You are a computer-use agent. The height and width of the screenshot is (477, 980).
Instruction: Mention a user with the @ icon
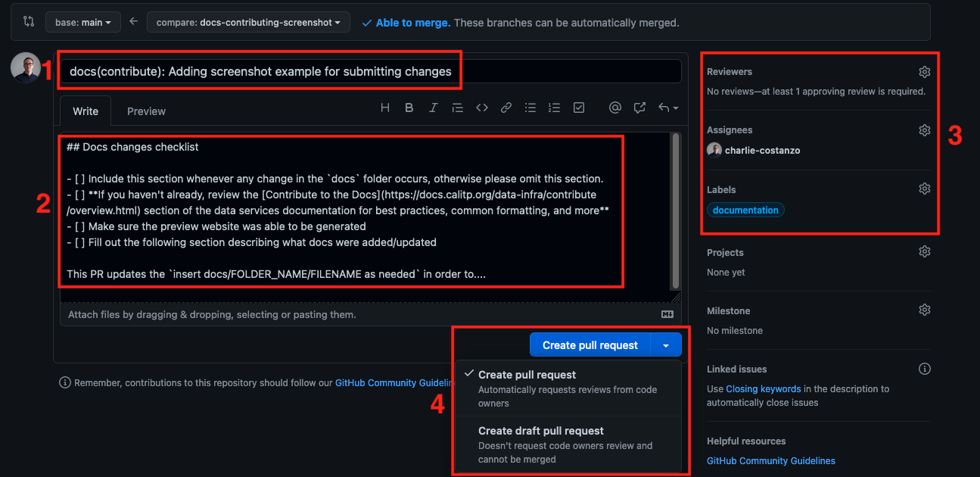point(615,108)
